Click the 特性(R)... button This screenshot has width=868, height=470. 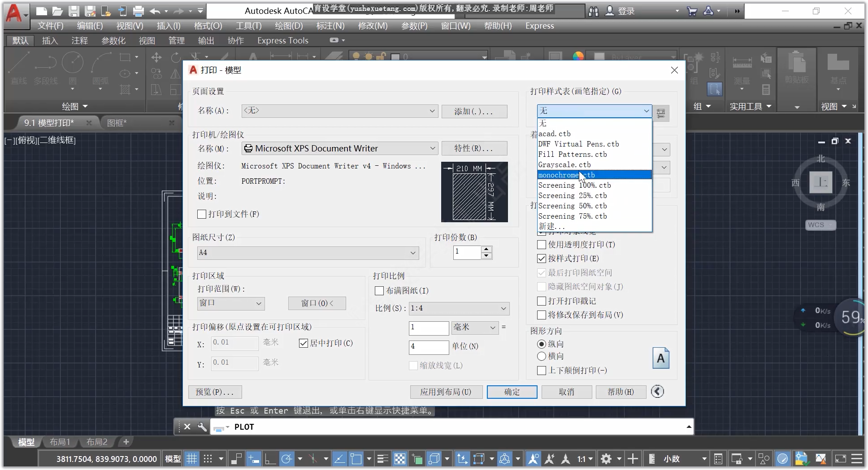pyautogui.click(x=474, y=148)
